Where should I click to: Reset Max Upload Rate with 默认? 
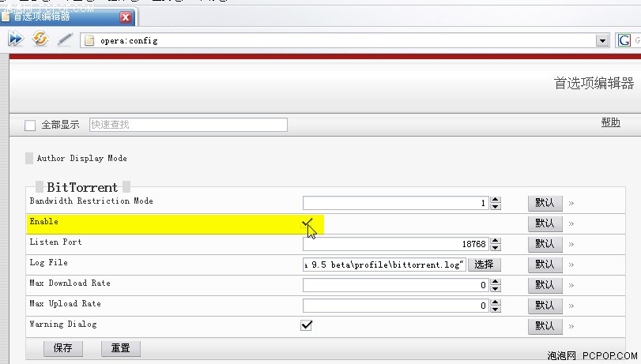pyautogui.click(x=545, y=305)
